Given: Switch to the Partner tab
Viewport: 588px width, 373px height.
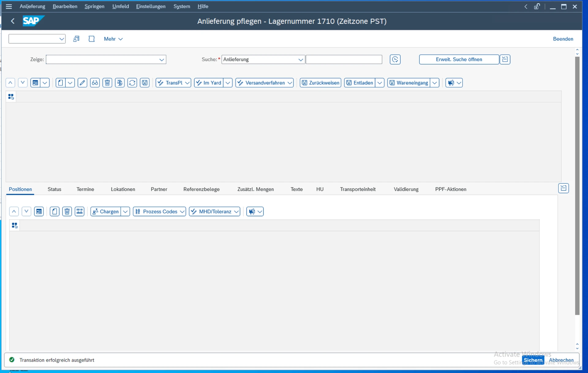Looking at the screenshot, I should click(159, 189).
